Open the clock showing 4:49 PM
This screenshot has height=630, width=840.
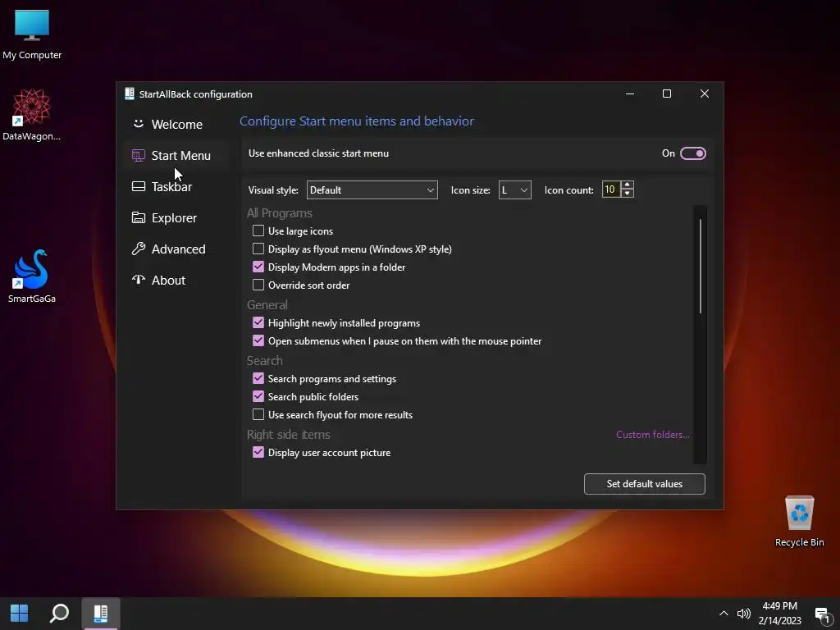(780, 614)
